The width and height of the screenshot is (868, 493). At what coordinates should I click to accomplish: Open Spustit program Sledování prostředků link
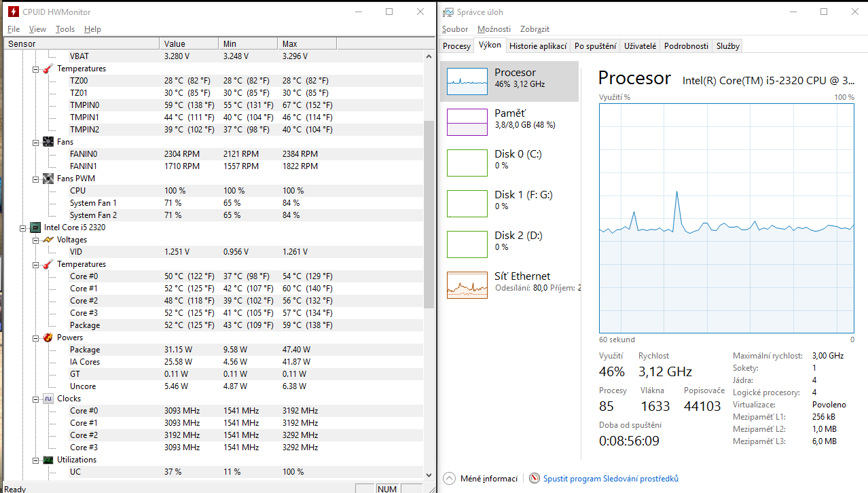click(x=611, y=479)
